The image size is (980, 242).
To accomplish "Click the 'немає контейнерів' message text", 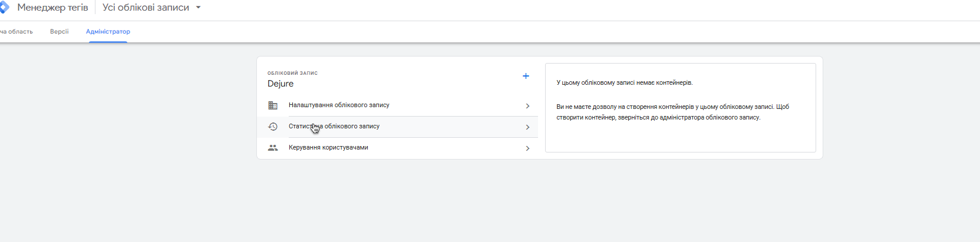I will pyautogui.click(x=624, y=83).
